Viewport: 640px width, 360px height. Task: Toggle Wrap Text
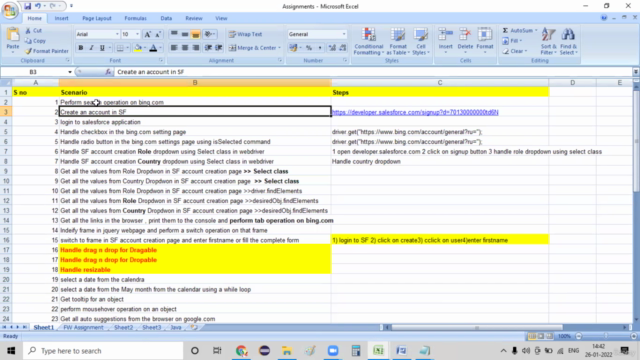point(246,34)
